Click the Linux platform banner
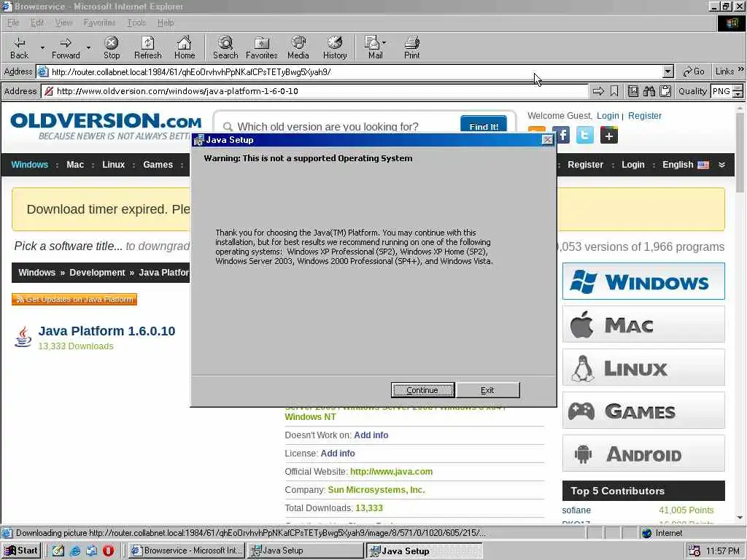This screenshot has width=747, height=560. click(x=643, y=367)
